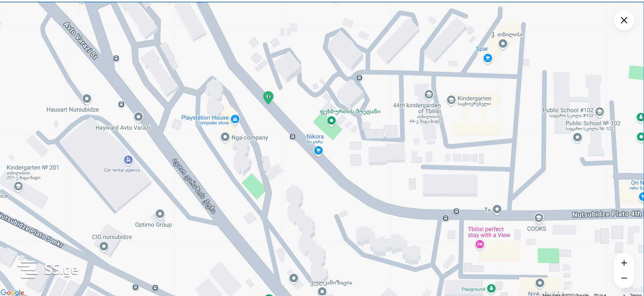Select the Playground park marker
This screenshot has height=296, width=644.
[x=491, y=289]
